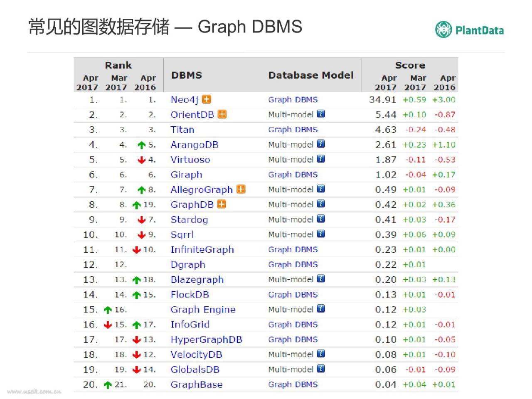The width and height of the screenshot is (532, 399).
Task: Click Graph DBMS model in Neo4j row
Action: [293, 100]
